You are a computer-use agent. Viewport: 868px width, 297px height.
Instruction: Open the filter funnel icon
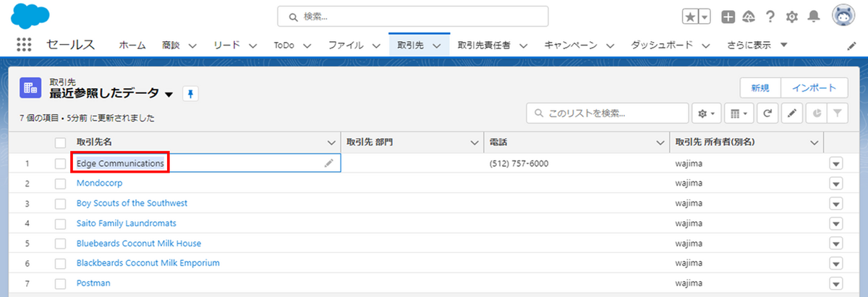click(x=838, y=113)
